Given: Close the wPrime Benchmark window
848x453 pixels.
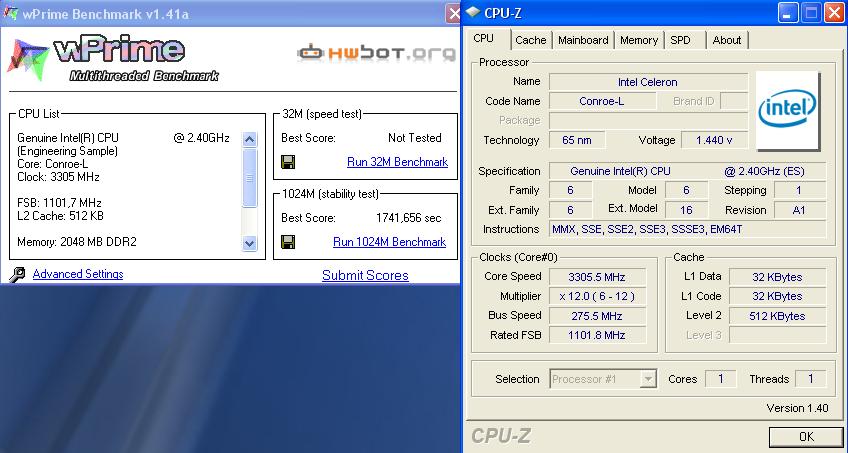Looking at the screenshot, I should pyautogui.click(x=453, y=13).
